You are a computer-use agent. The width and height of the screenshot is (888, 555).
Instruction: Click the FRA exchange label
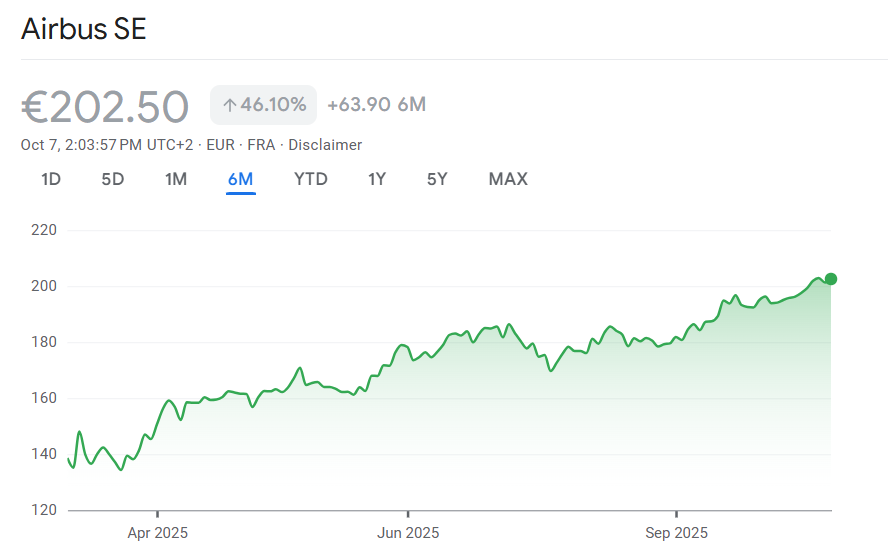tap(261, 145)
